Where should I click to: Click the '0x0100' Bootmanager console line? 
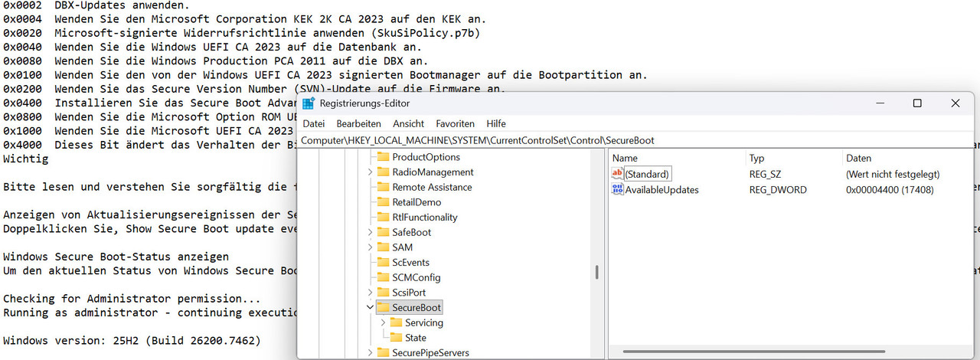[325, 74]
